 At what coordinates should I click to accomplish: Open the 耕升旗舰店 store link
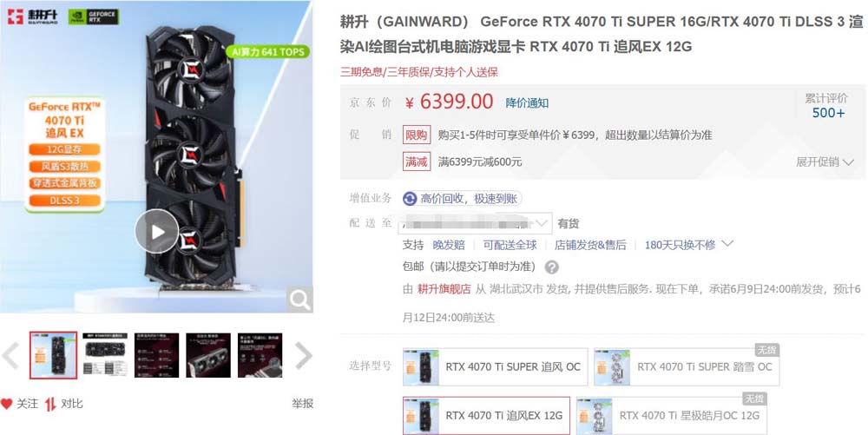pyautogui.click(x=444, y=289)
